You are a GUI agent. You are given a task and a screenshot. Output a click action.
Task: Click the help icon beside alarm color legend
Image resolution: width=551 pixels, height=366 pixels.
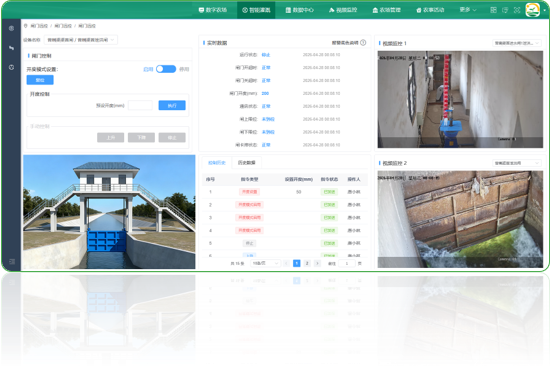click(x=363, y=43)
